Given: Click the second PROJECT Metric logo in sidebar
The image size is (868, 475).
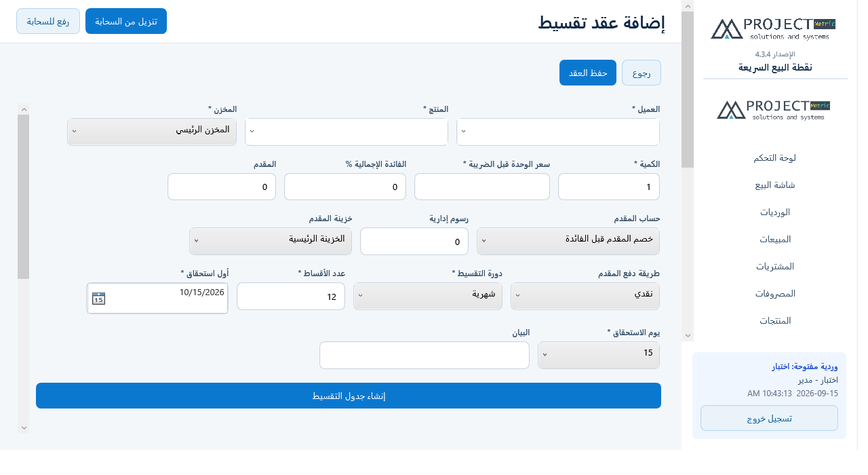Looking at the screenshot, I should coord(774,110).
